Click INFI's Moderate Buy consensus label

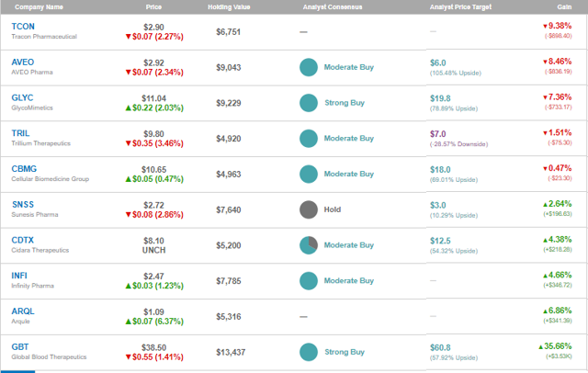coord(349,281)
